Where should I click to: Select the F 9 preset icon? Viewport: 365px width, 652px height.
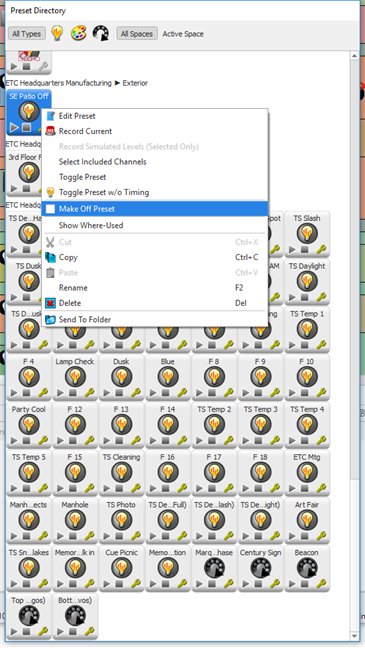[261, 377]
